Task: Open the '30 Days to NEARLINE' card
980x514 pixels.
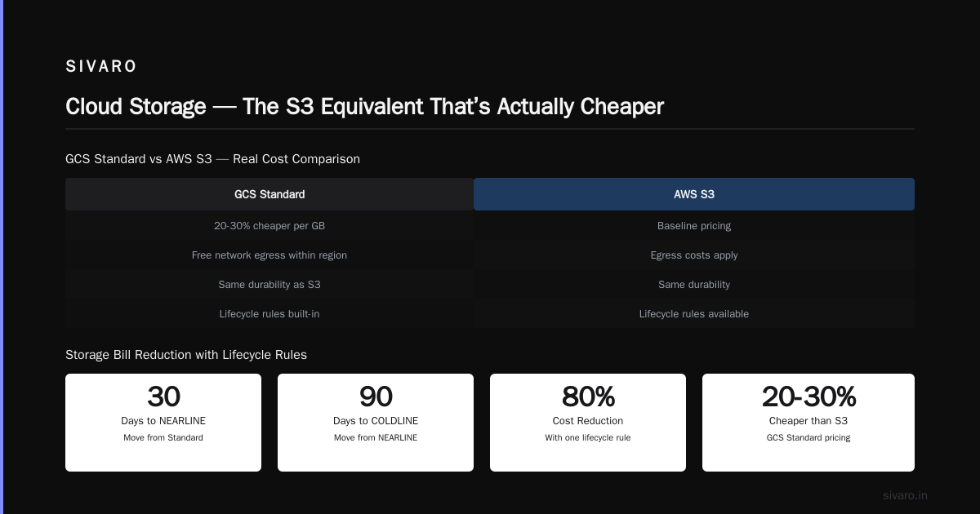Action: point(163,423)
